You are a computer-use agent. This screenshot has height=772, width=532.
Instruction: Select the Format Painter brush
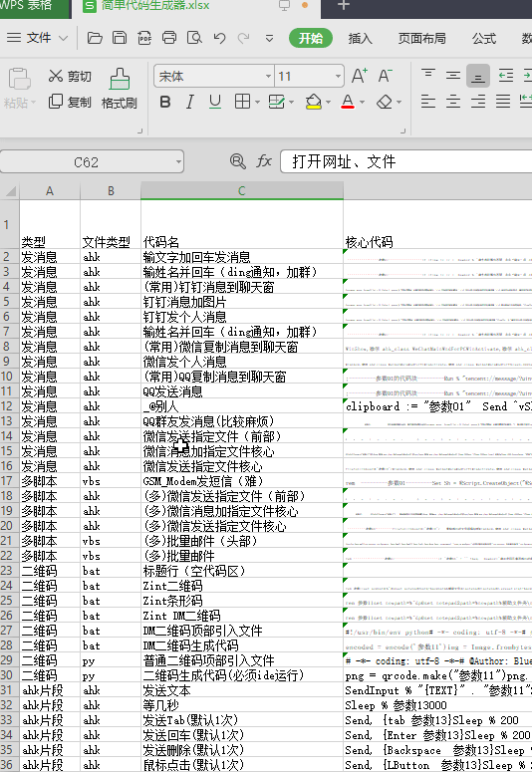(120, 89)
